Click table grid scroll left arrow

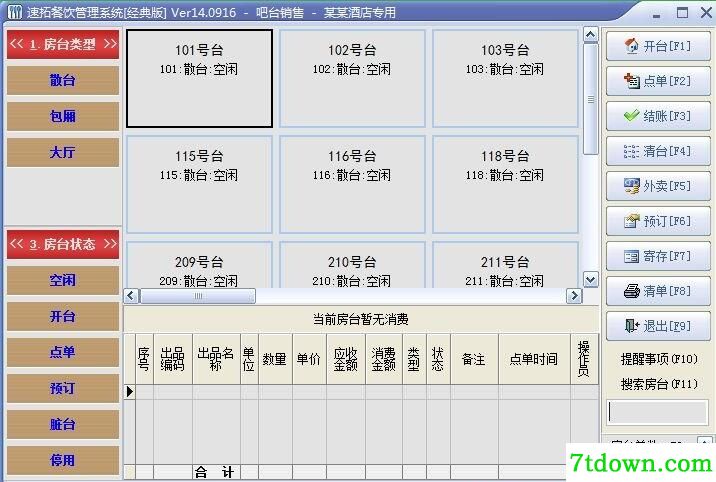(131, 296)
